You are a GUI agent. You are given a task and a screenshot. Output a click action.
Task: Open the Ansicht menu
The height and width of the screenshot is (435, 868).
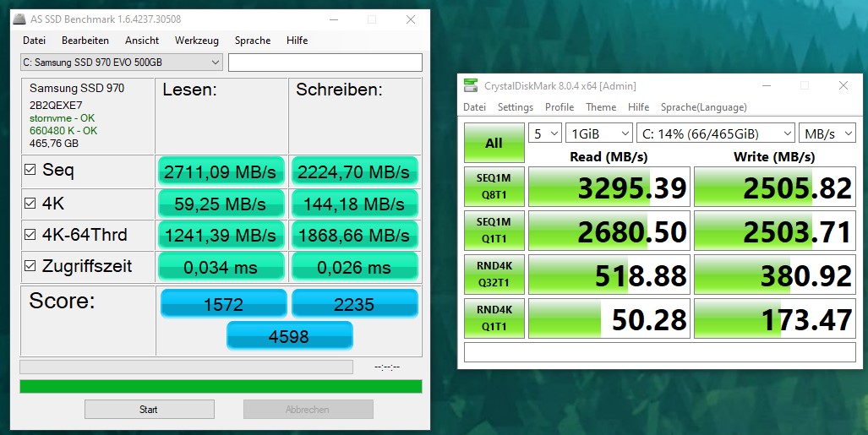[x=142, y=41]
